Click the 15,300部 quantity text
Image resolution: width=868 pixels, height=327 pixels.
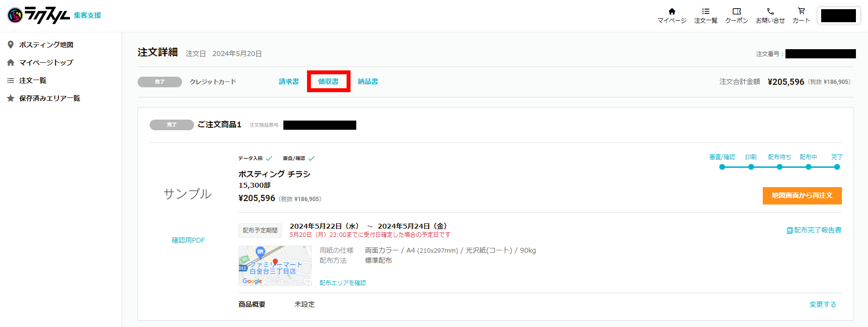(x=254, y=185)
